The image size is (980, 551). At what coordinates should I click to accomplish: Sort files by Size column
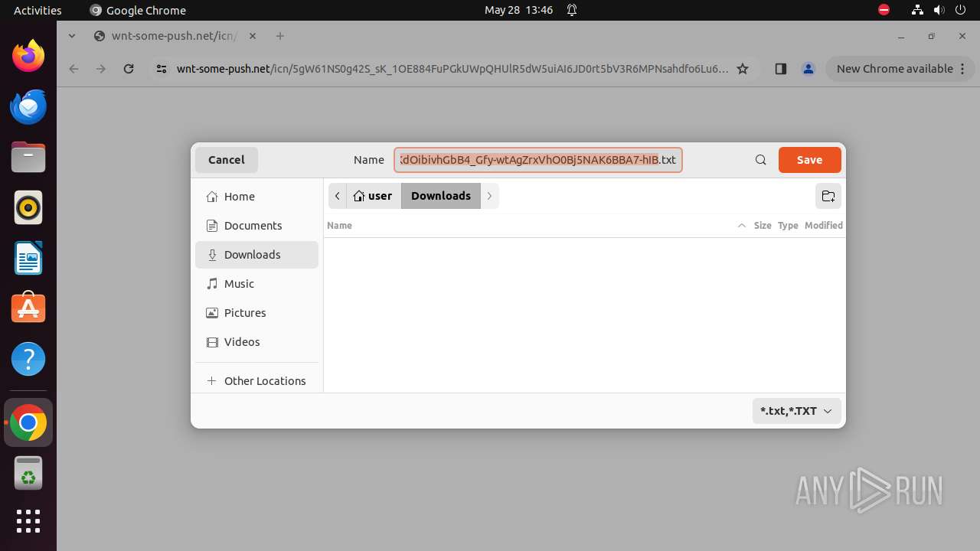(763, 226)
